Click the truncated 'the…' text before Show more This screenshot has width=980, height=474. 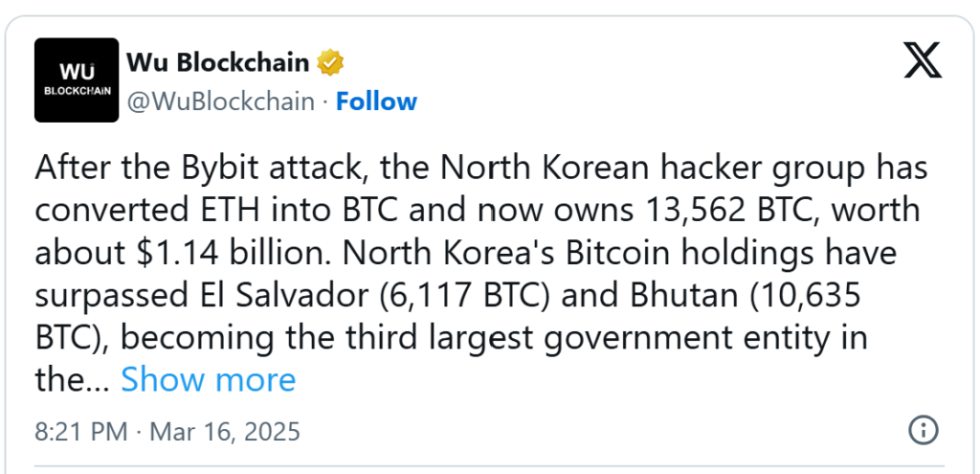click(x=72, y=380)
